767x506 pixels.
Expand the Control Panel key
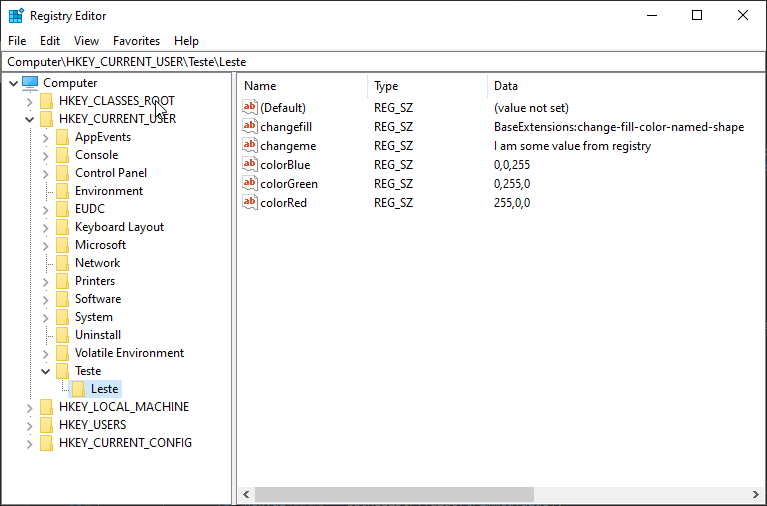pyautogui.click(x=45, y=174)
